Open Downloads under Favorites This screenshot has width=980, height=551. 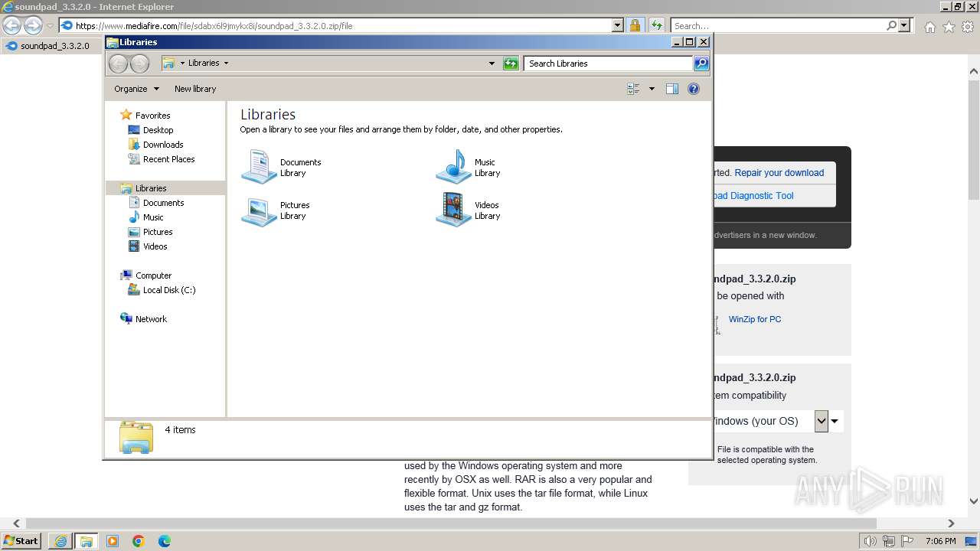(x=163, y=145)
